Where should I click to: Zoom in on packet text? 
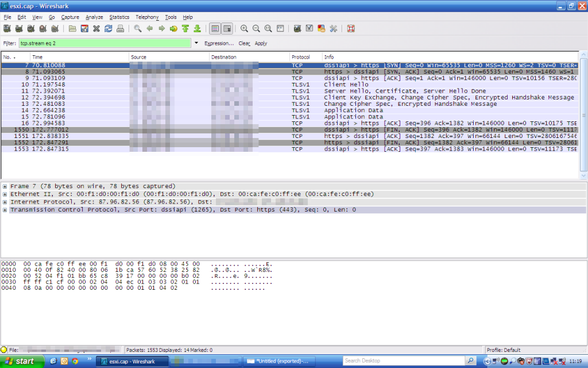244,29
